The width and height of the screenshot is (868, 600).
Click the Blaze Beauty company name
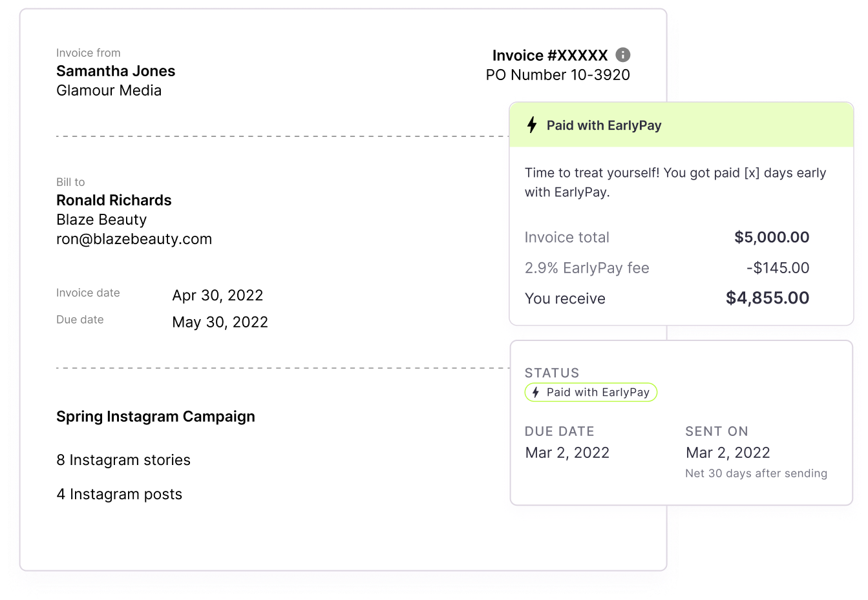(x=101, y=220)
